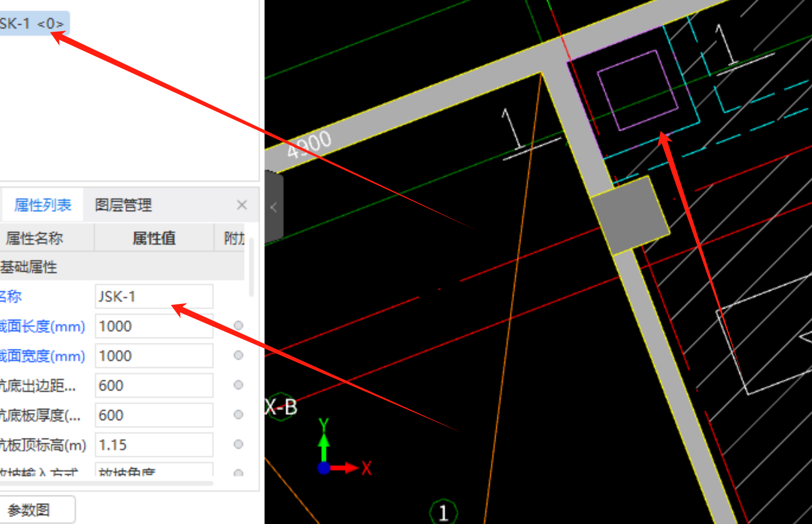Image resolution: width=812 pixels, height=524 pixels.
Task: Select the magenta square in drawing
Action: point(637,90)
